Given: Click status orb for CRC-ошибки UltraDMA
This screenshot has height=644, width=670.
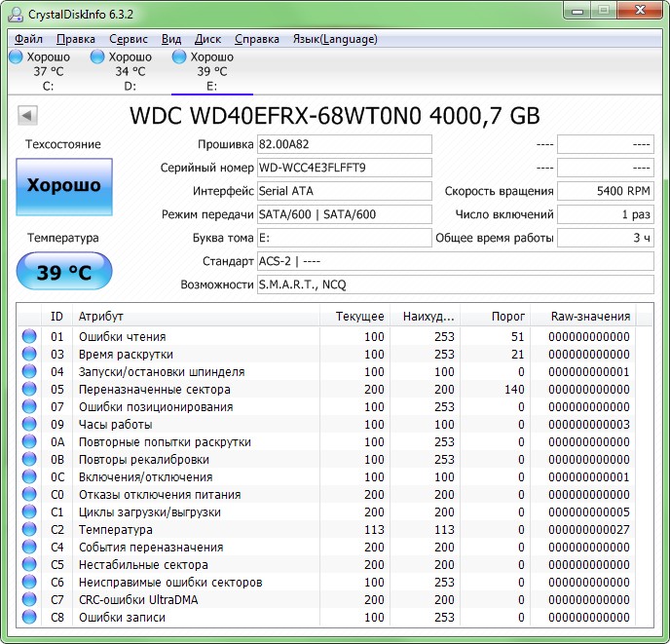Looking at the screenshot, I should click(x=29, y=599).
